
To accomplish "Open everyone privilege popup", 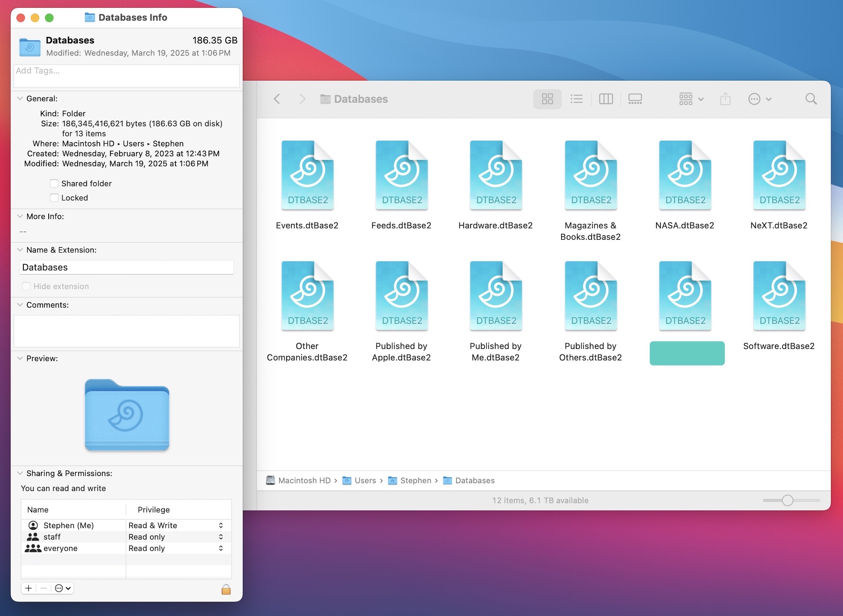I will point(221,548).
